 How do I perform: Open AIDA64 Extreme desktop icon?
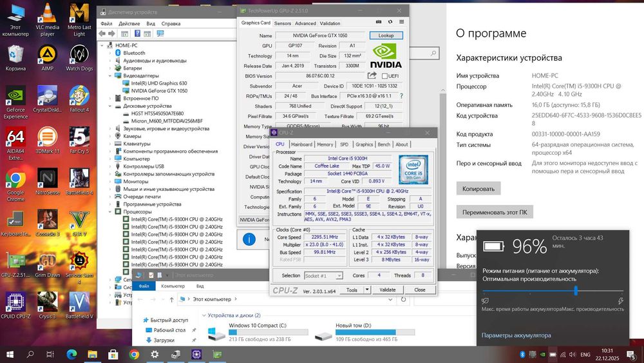(15, 144)
